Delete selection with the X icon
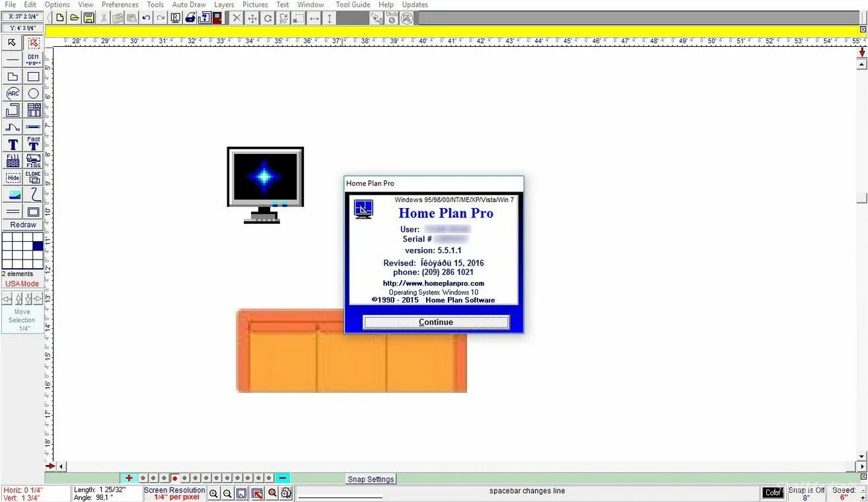The height and width of the screenshot is (502, 868). click(x=236, y=18)
